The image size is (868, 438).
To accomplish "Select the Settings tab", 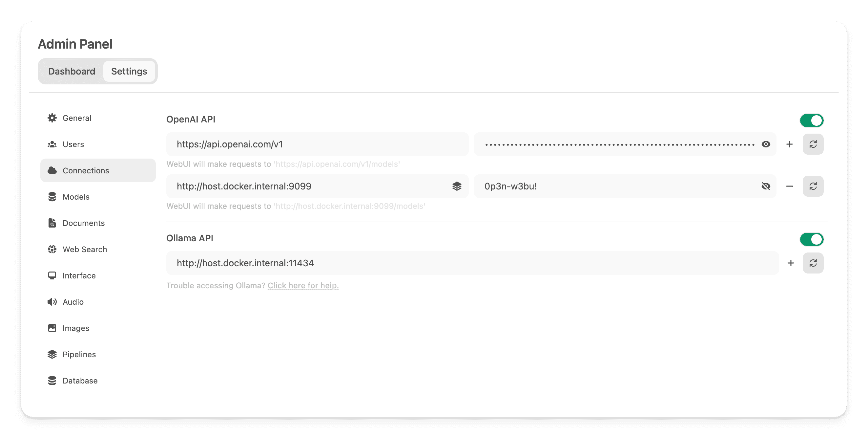I will pyautogui.click(x=130, y=71).
